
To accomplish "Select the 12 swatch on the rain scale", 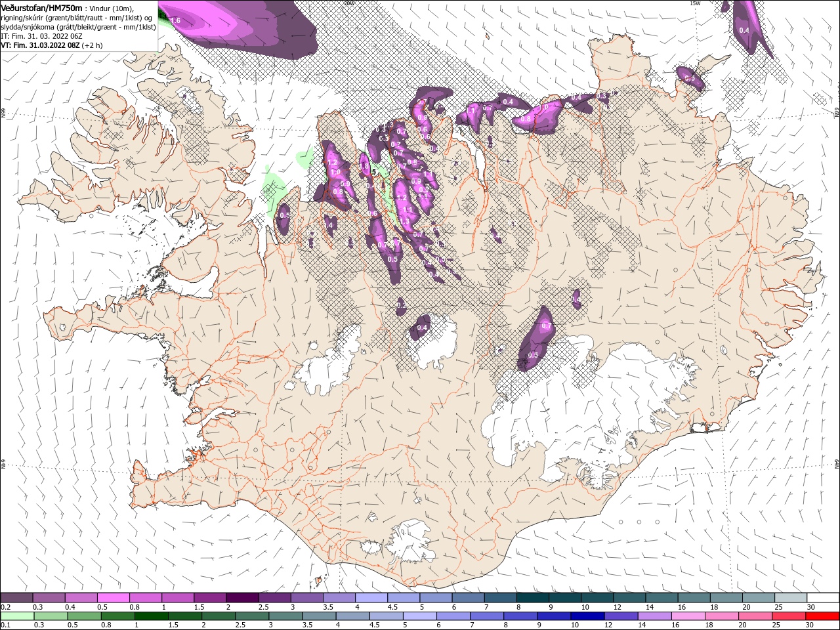I will pos(621,616).
